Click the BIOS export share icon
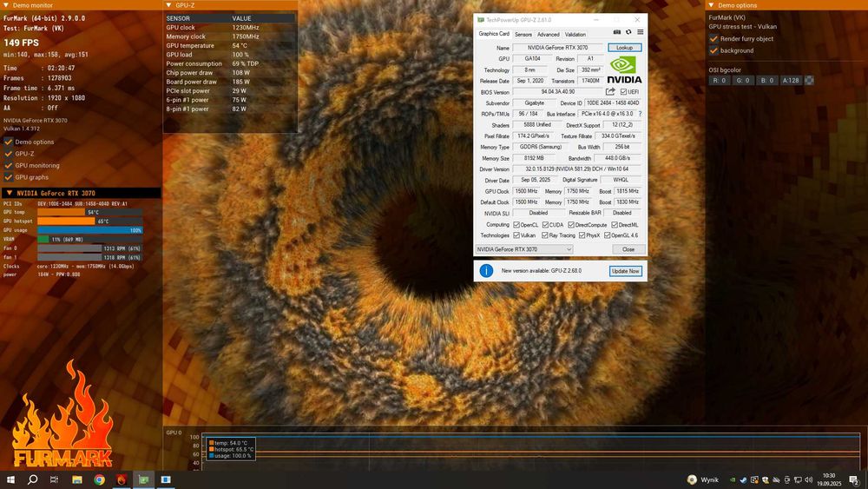 (610, 91)
